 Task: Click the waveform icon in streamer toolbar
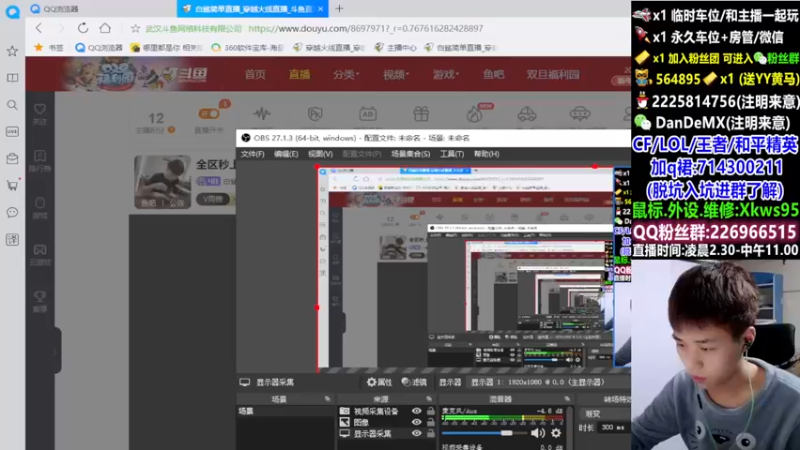point(262,113)
